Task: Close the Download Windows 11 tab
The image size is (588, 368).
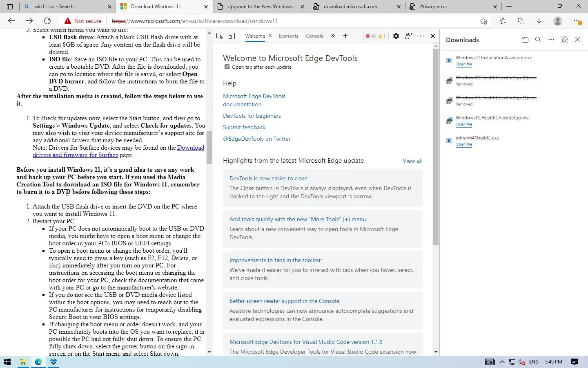Action: (206, 7)
